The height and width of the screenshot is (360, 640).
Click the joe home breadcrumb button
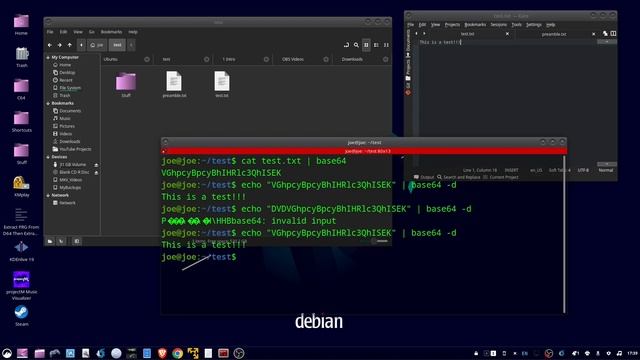[97, 45]
